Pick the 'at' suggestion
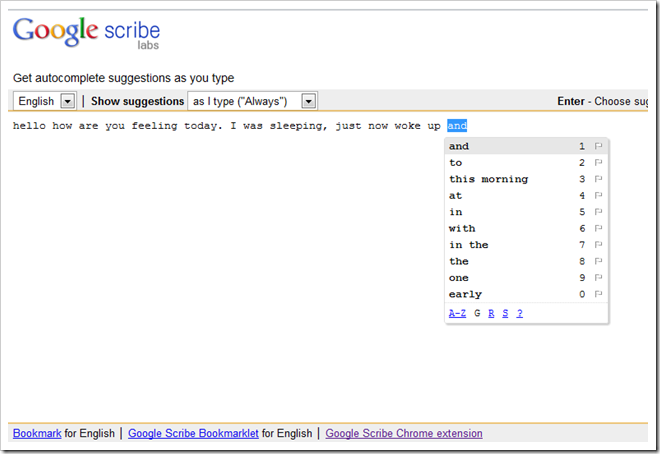660x454 pixels. pyautogui.click(x=526, y=195)
